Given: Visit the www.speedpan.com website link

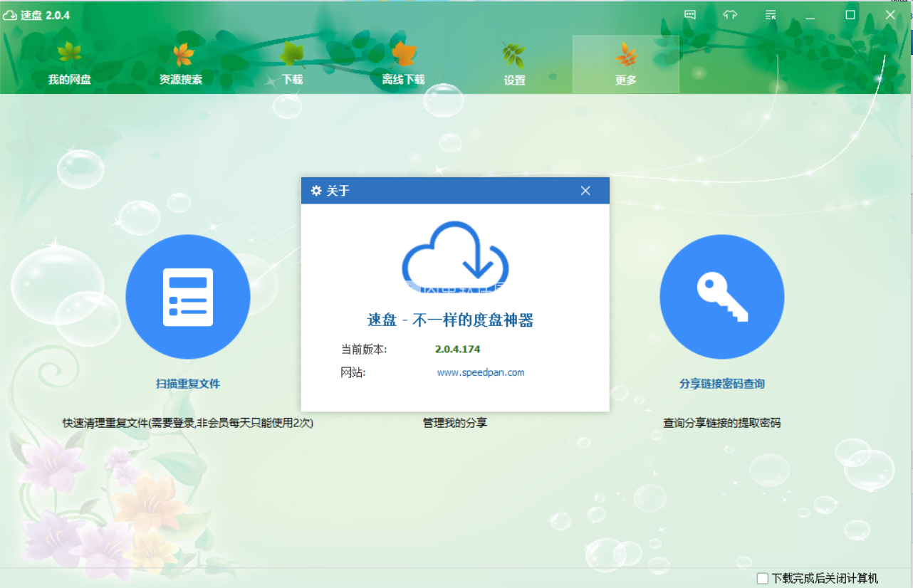Looking at the screenshot, I should tap(481, 372).
